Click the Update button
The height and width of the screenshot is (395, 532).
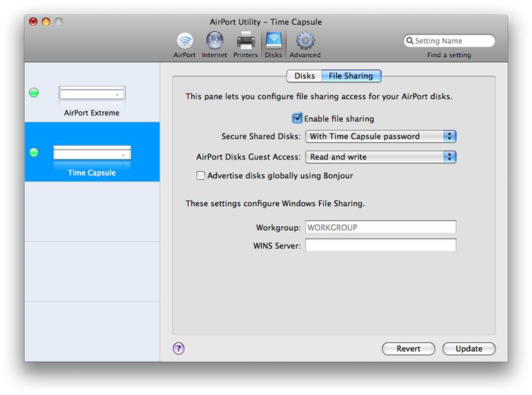(x=469, y=348)
